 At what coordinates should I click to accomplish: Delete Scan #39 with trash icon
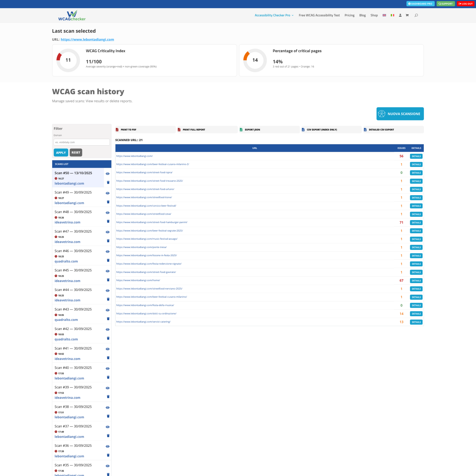[x=108, y=397]
